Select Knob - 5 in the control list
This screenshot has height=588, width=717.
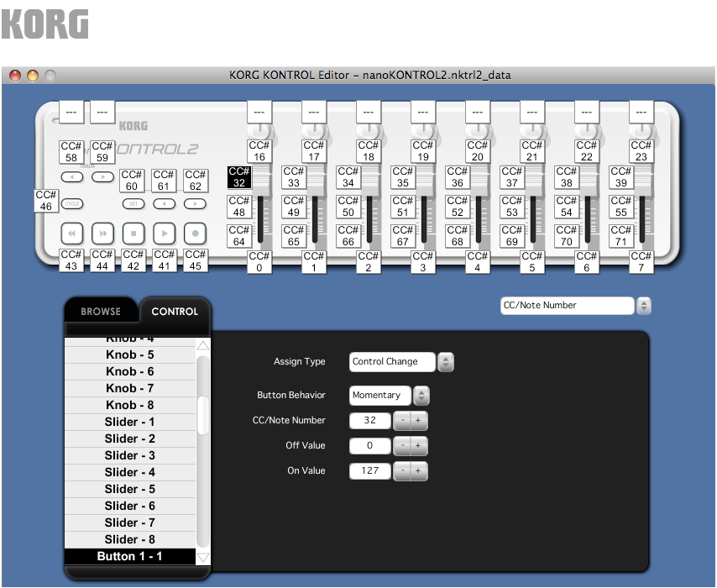pyautogui.click(x=130, y=354)
